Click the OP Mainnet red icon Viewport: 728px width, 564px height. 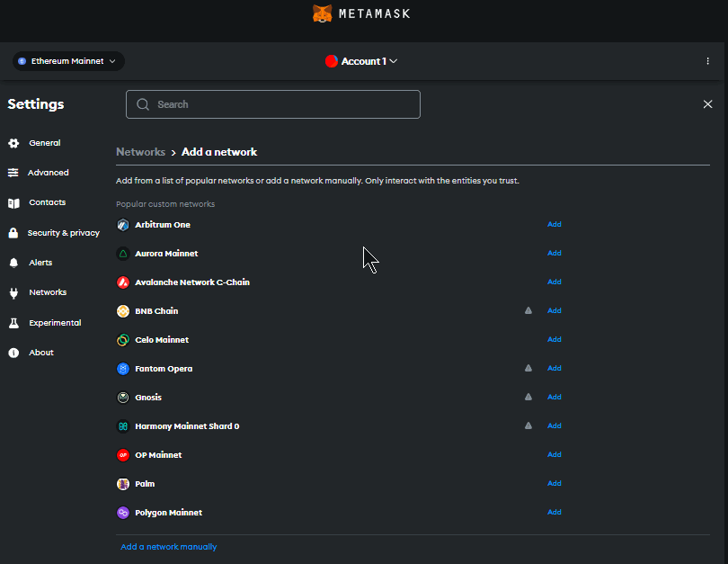[x=123, y=455]
